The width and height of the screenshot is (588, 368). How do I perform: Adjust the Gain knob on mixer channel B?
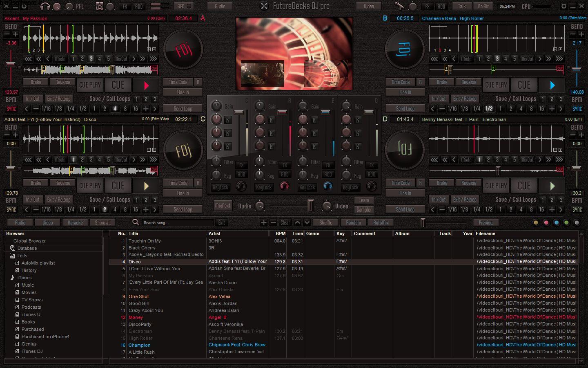tap(303, 105)
